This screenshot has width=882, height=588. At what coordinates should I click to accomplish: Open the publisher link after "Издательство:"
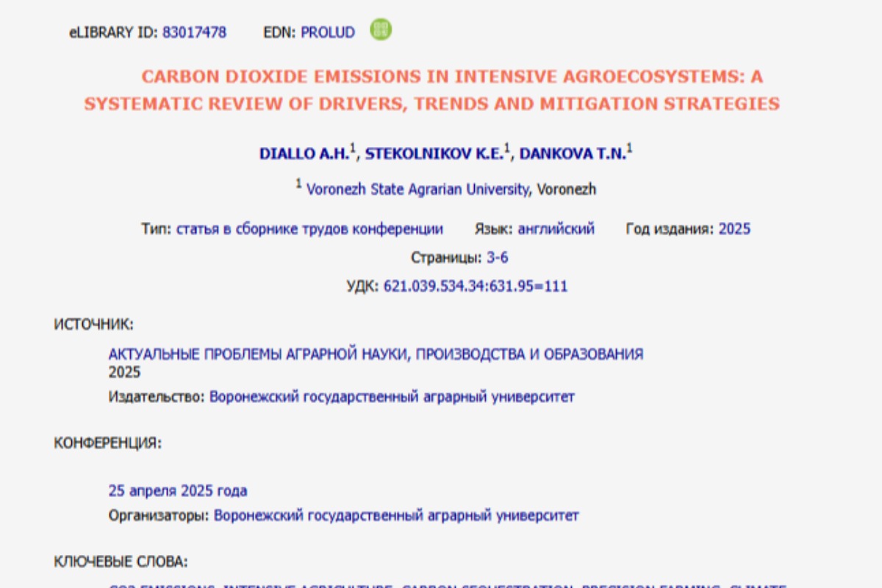(x=392, y=397)
